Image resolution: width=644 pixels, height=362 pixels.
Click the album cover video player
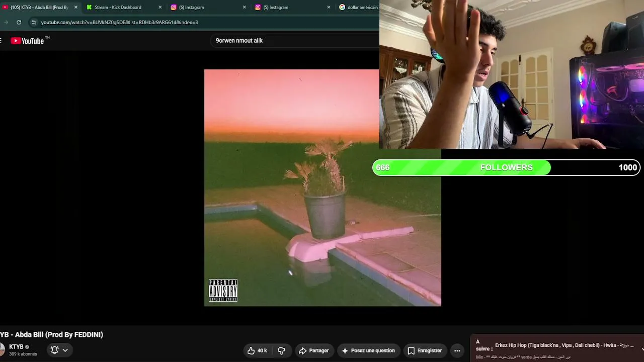(323, 188)
